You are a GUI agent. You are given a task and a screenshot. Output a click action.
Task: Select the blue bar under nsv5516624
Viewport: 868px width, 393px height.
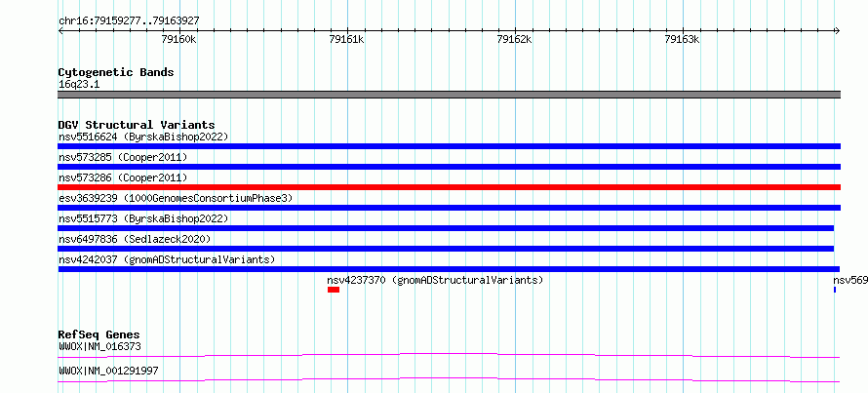click(449, 146)
